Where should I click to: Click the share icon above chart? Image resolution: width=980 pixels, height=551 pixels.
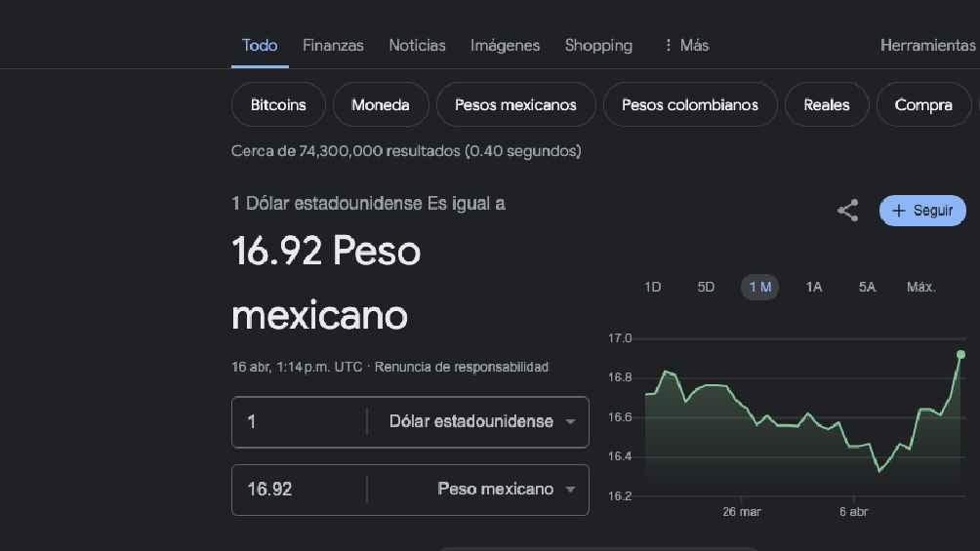coord(847,211)
